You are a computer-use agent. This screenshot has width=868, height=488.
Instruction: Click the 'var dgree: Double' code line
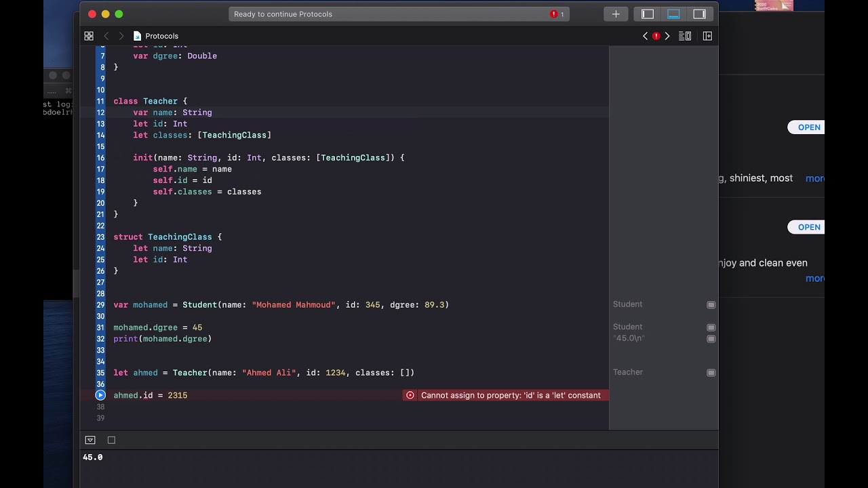point(175,56)
